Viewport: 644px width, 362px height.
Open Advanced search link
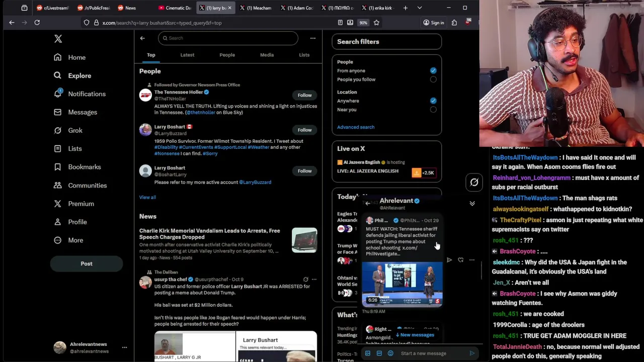click(356, 127)
